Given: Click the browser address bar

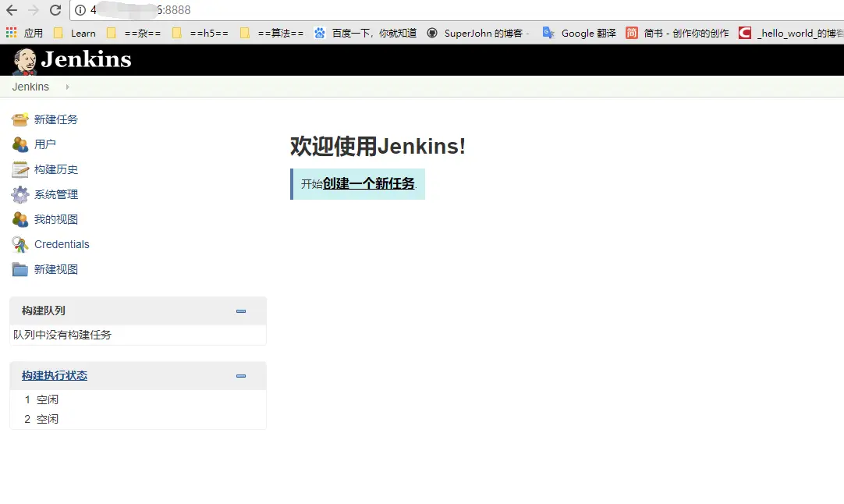Looking at the screenshot, I should (x=456, y=10).
